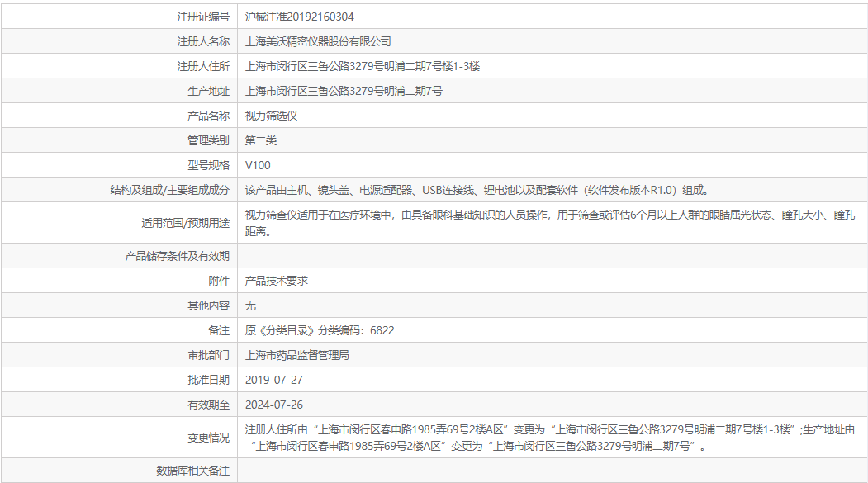Click the remark 原《分类目录》分类编码：6822
This screenshot has height=483, width=868.
pyautogui.click(x=320, y=331)
